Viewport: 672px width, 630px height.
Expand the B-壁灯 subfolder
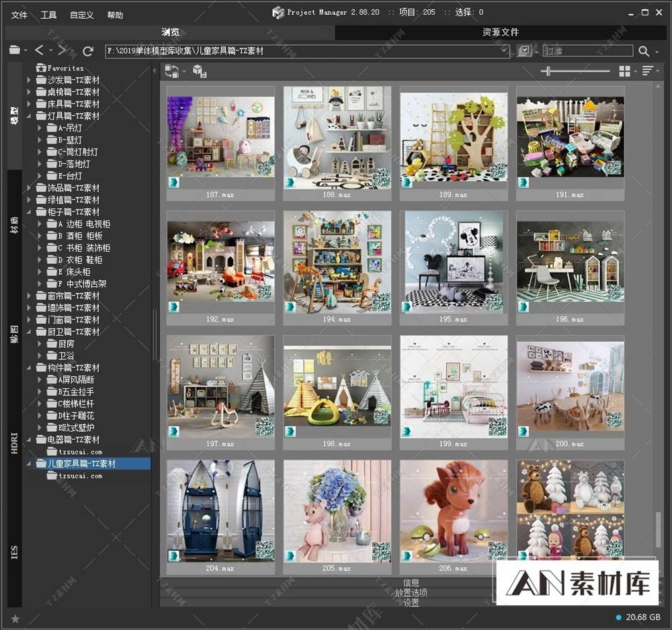[40, 140]
